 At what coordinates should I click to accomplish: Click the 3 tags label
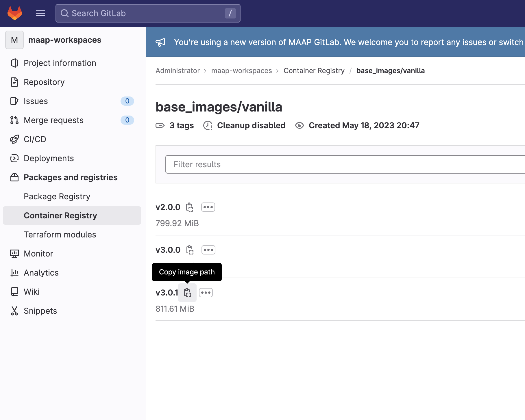[x=182, y=125]
